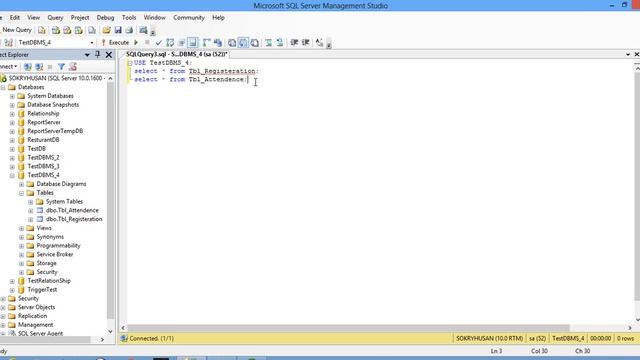The width and height of the screenshot is (640, 360).
Task: Click the Object Explorer Refresh icon
Action: click(73, 67)
